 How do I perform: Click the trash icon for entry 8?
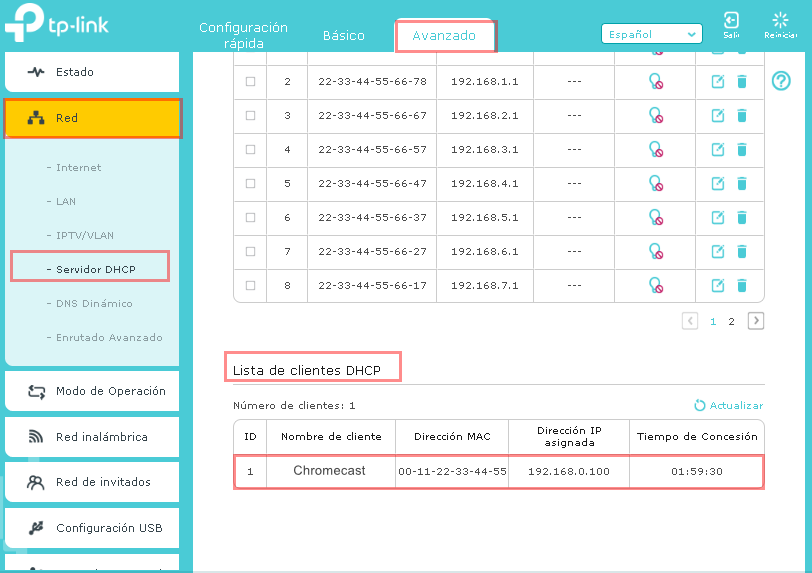742,286
